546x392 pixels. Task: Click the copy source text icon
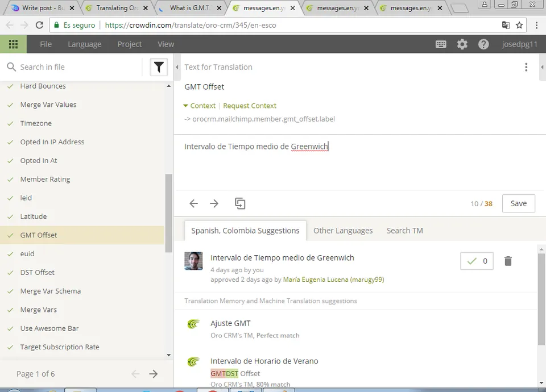pos(240,203)
